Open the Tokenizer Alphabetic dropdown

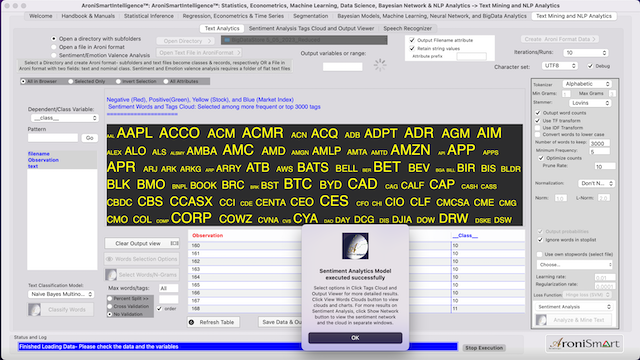point(587,84)
